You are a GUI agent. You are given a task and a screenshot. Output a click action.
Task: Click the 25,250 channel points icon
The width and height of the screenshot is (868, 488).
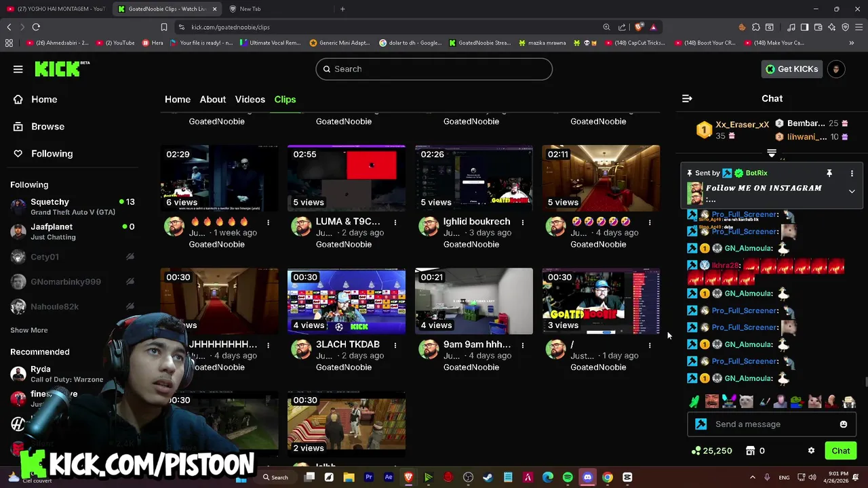point(696,451)
